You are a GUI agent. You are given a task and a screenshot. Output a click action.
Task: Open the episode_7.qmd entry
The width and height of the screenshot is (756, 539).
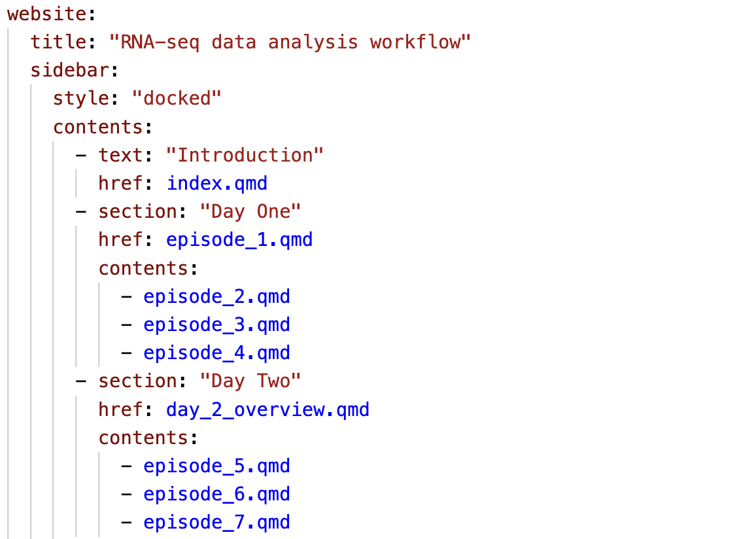click(x=216, y=523)
